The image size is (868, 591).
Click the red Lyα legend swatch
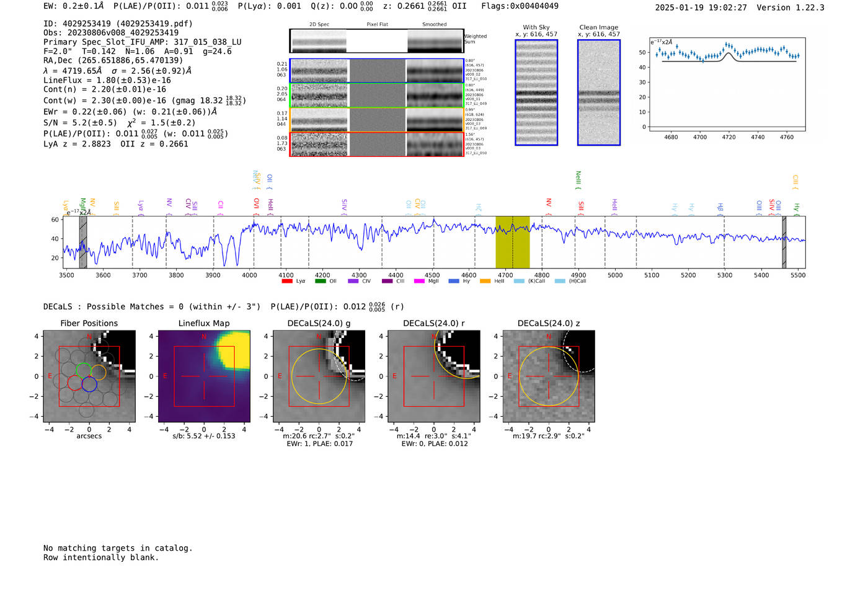coord(286,281)
